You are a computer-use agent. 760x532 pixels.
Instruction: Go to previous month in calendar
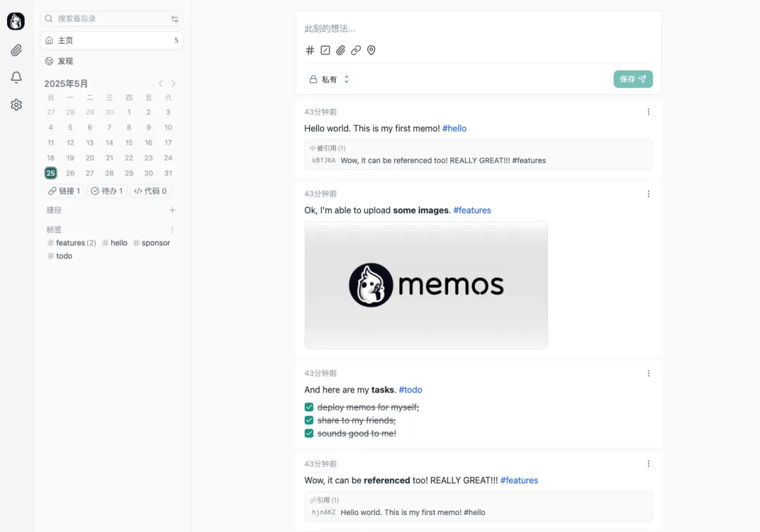coord(161,83)
